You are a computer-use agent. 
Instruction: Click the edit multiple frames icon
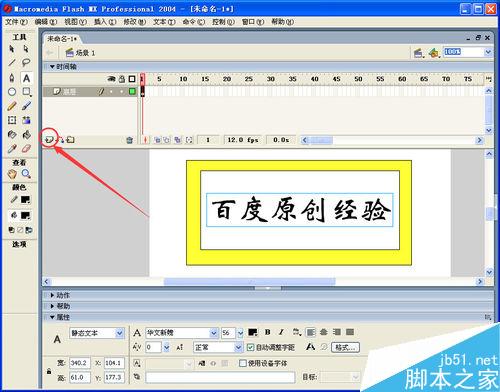[178, 140]
